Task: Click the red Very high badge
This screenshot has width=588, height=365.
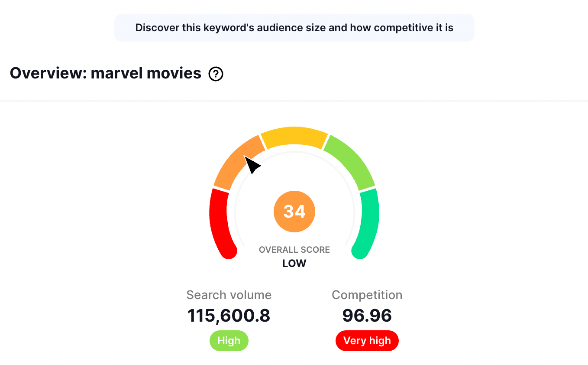Action: tap(367, 341)
